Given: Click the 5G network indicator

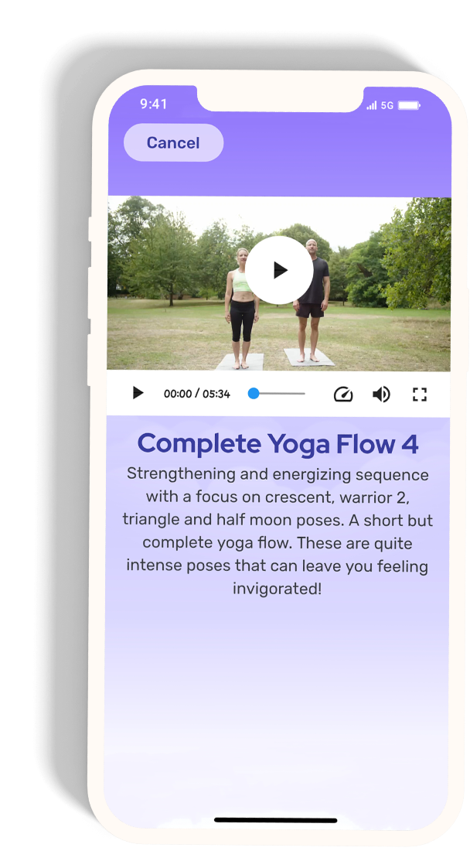Looking at the screenshot, I should pos(387,105).
